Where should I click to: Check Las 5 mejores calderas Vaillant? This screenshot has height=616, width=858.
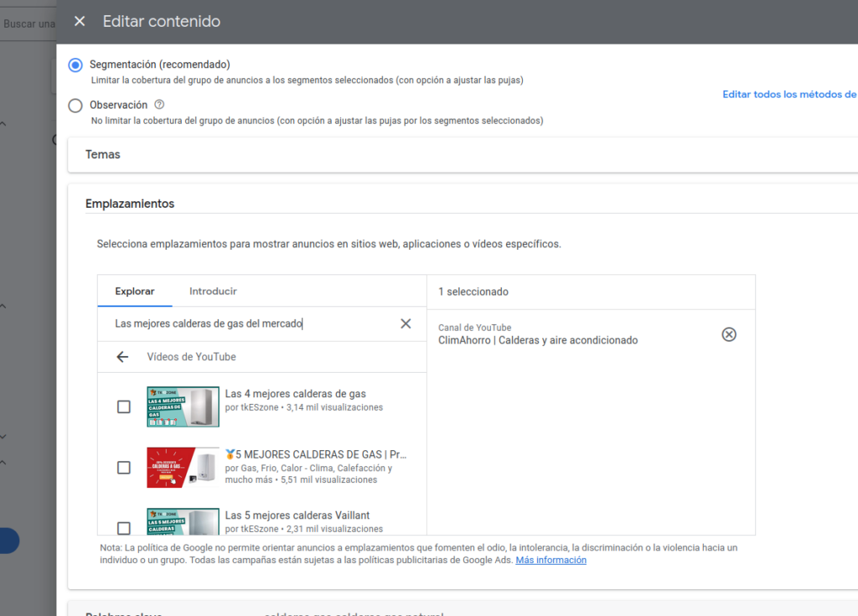point(124,528)
